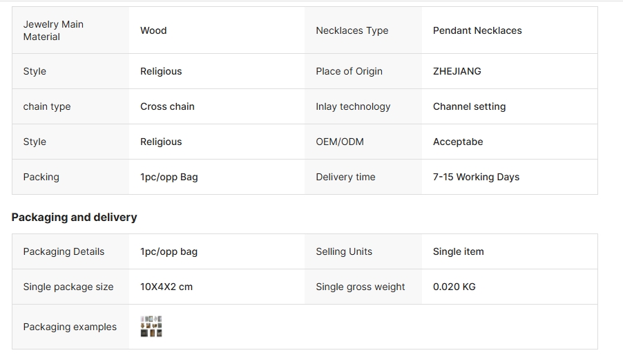The width and height of the screenshot is (623, 364).
Task: Click the Jewelry Main Material label
Action: coord(53,30)
